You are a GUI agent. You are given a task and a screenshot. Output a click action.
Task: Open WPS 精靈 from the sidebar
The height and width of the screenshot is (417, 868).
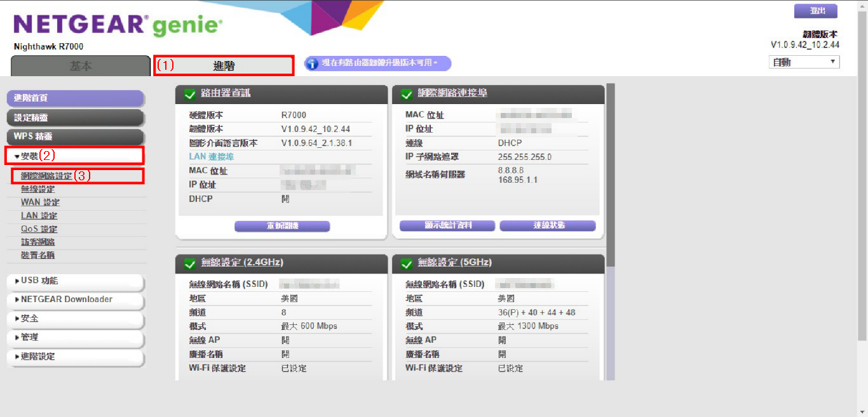pyautogui.click(x=76, y=137)
